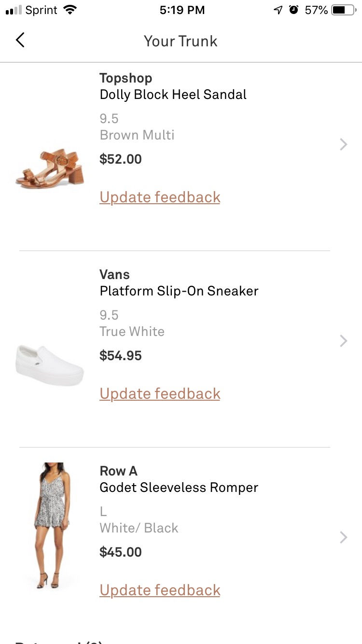View the white Vans sneaker thumbnail
Screen dimensions: 362x644
click(50, 365)
